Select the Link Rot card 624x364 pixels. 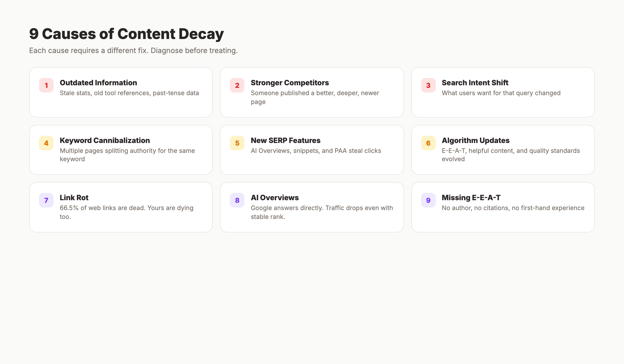pyautogui.click(x=121, y=206)
